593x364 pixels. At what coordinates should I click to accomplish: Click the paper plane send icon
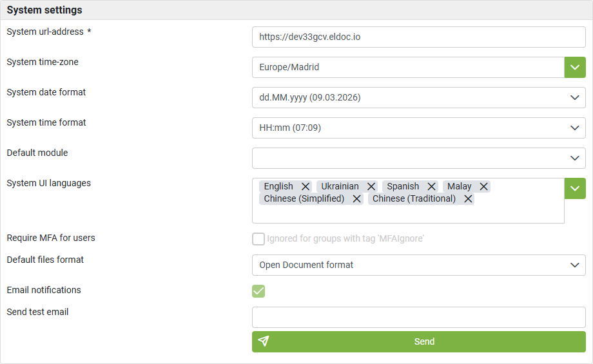[264, 341]
